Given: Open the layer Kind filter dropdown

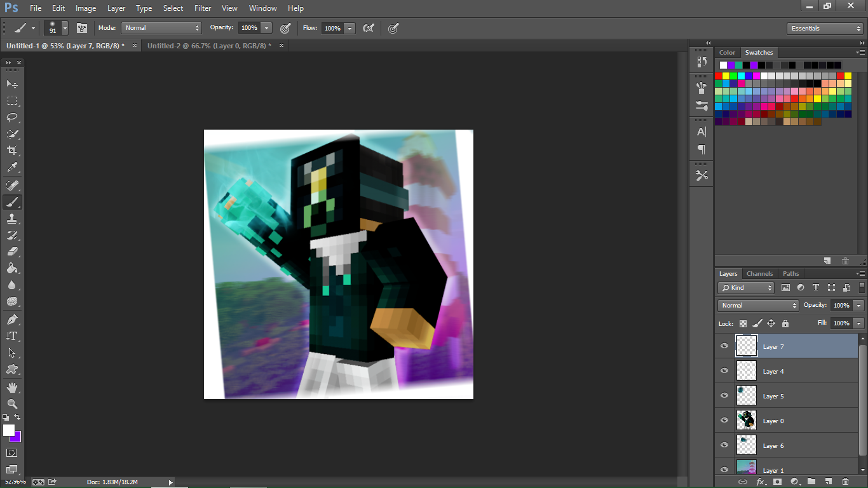Looking at the screenshot, I should (x=746, y=288).
